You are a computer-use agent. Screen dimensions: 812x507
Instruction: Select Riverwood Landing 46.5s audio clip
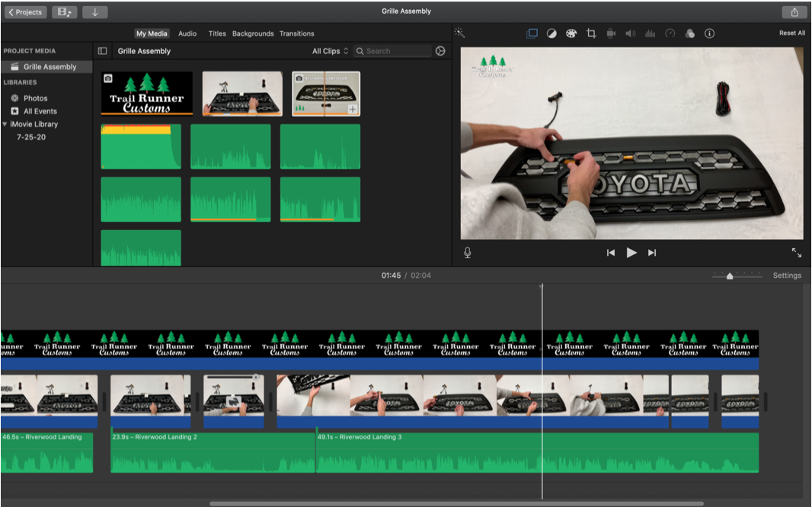[46, 453]
